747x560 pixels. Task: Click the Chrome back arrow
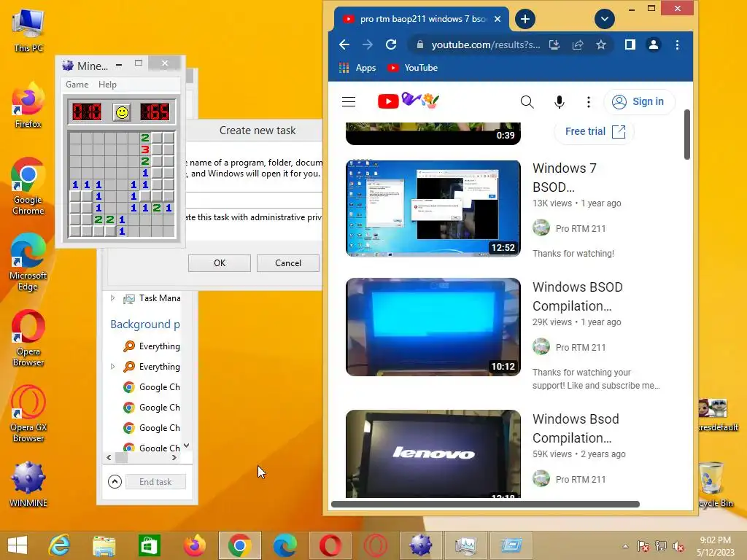coord(344,44)
